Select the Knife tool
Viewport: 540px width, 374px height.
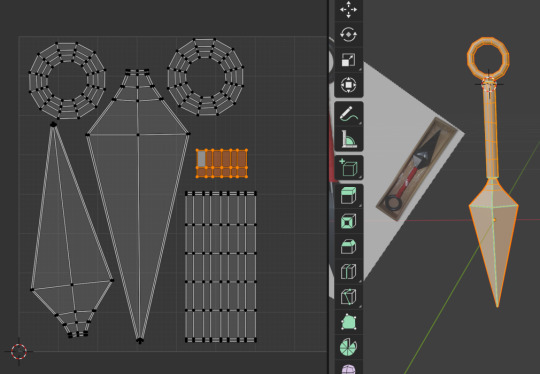[349, 297]
